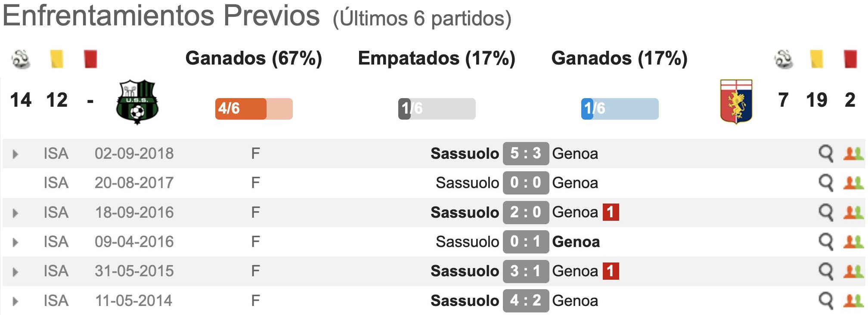Click the red card badge on 18-09-2016 row
Screen dimensions: 868x315
(x=611, y=212)
